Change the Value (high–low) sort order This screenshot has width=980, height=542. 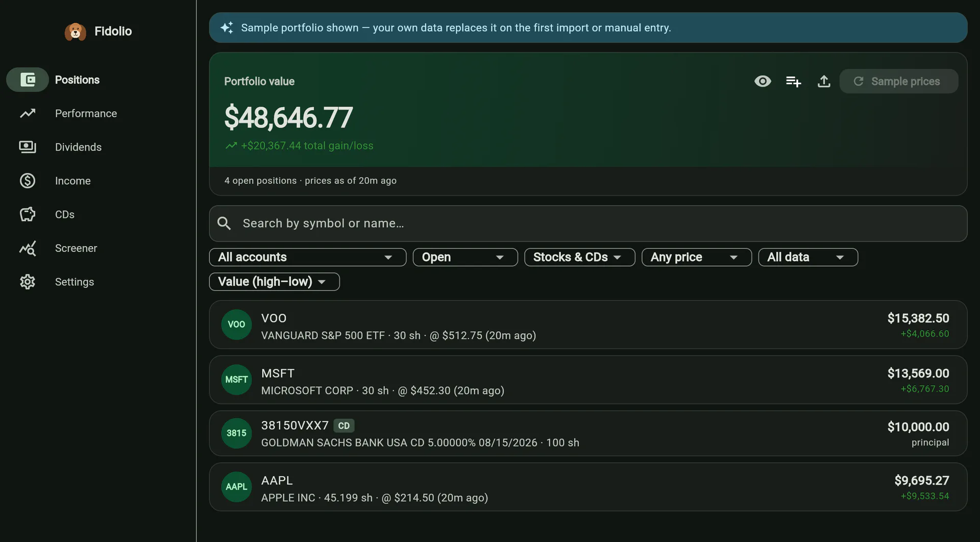275,282
